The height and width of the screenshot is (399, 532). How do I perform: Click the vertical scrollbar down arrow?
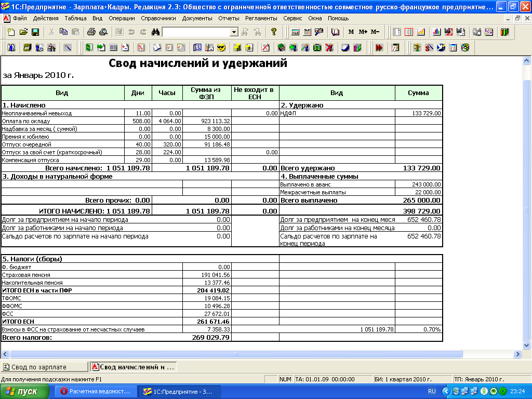[526, 345]
